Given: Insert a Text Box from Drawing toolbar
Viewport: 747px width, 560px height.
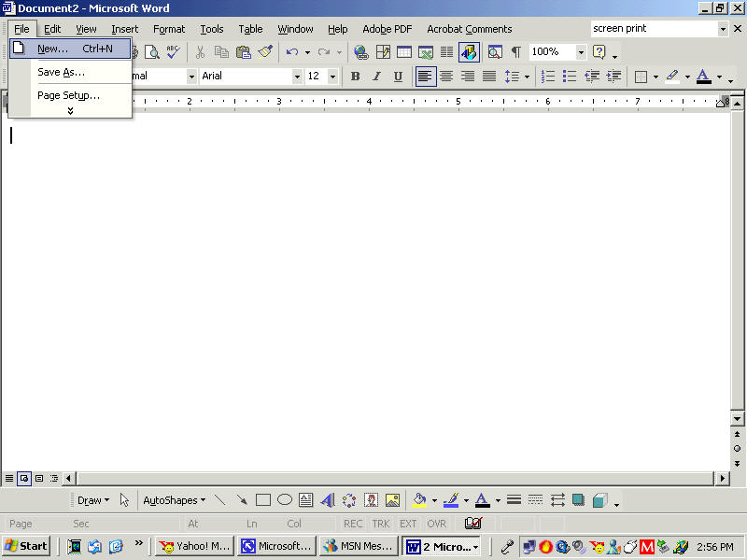Looking at the screenshot, I should point(306,500).
